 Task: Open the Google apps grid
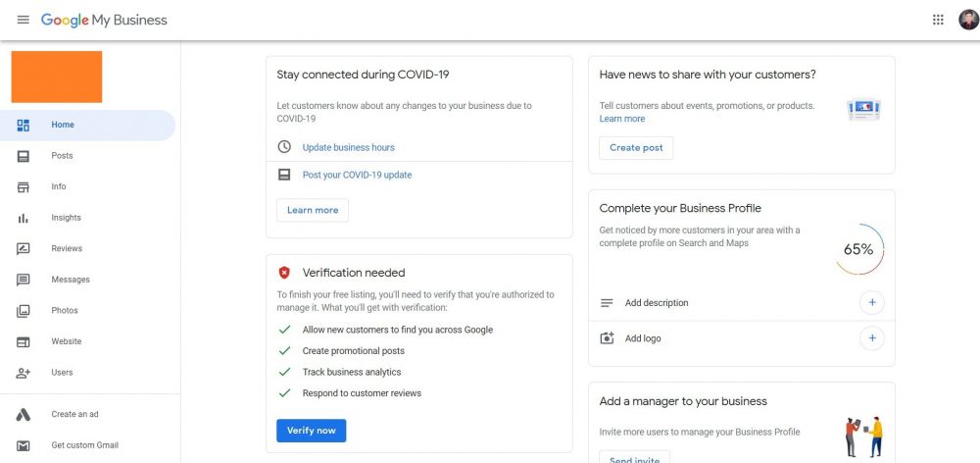pyautogui.click(x=938, y=20)
